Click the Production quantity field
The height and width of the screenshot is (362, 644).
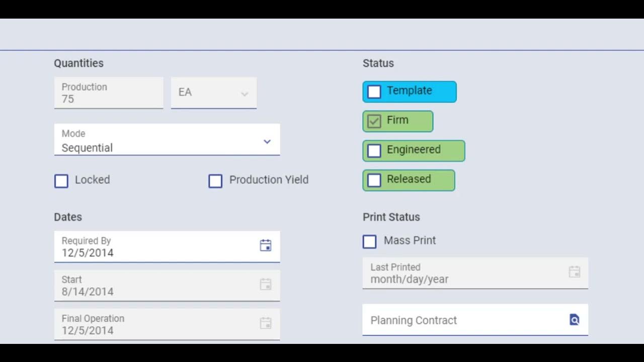click(x=108, y=94)
